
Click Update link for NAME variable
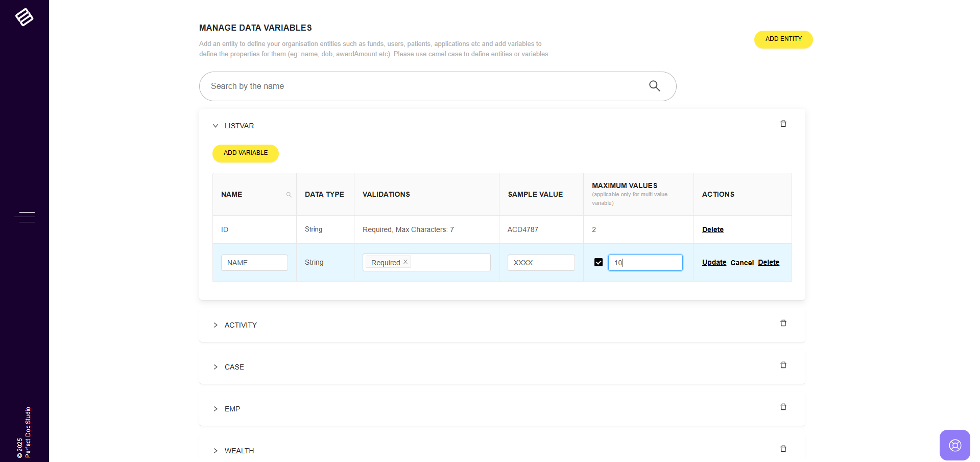713,263
